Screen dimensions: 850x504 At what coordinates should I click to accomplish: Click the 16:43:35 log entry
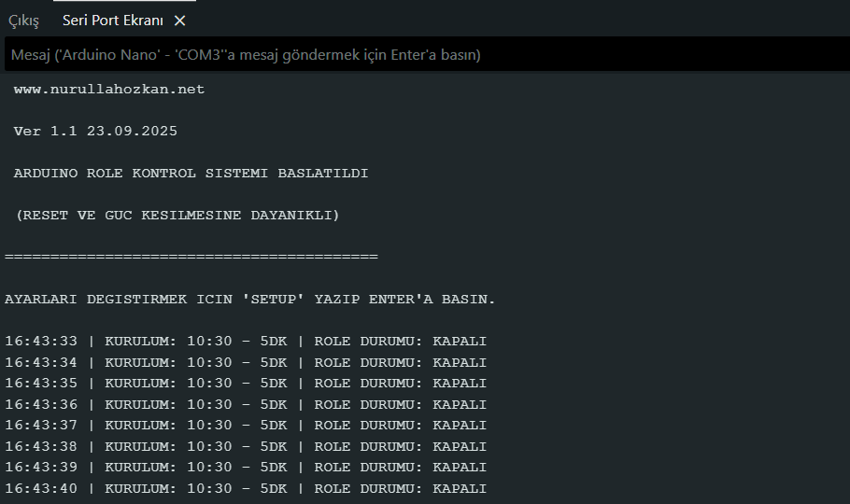(x=246, y=384)
